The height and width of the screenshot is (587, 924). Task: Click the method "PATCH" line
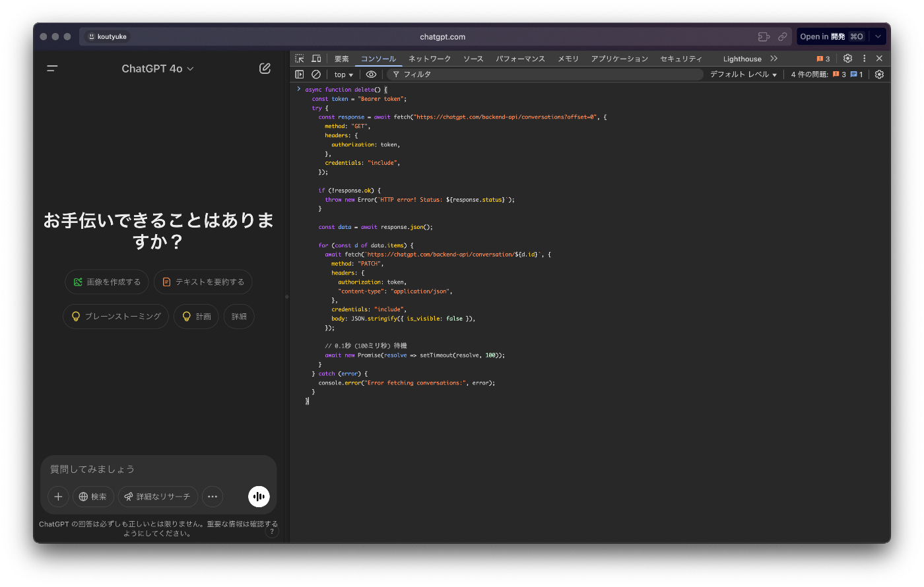tap(357, 264)
